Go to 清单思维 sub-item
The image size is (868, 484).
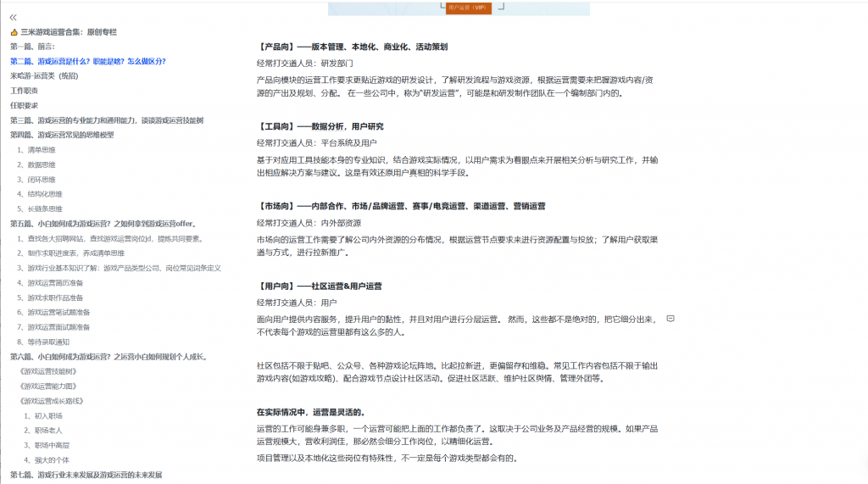click(x=42, y=149)
